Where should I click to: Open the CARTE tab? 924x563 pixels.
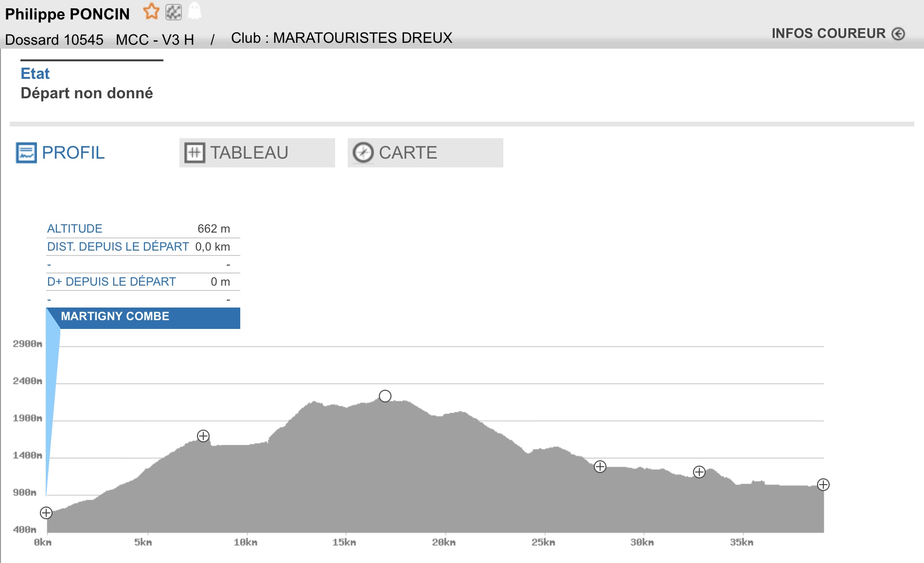pos(425,153)
